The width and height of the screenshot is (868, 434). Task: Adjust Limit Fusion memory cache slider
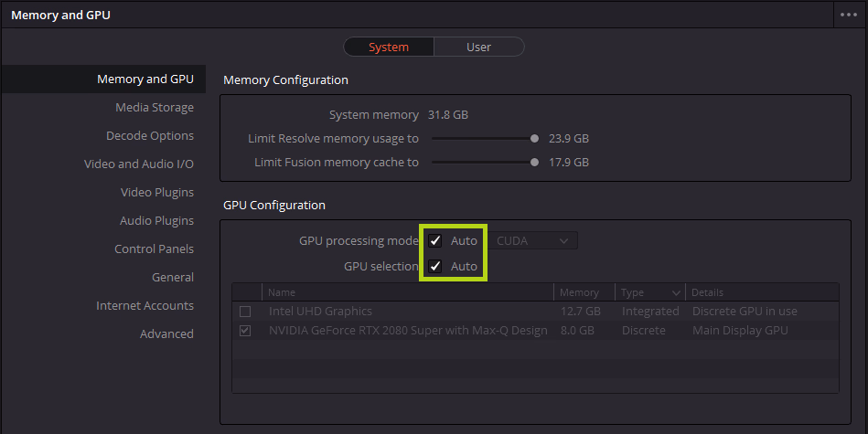(x=534, y=163)
